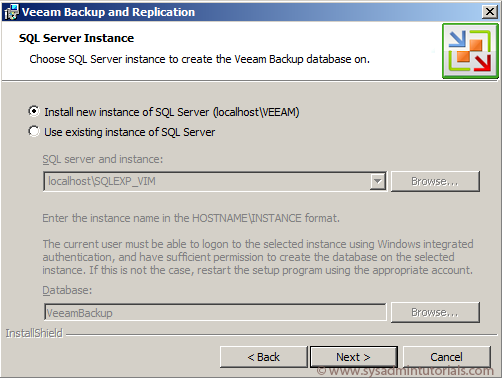
Task: Click Browse next to SQL server instance
Action: (435, 181)
